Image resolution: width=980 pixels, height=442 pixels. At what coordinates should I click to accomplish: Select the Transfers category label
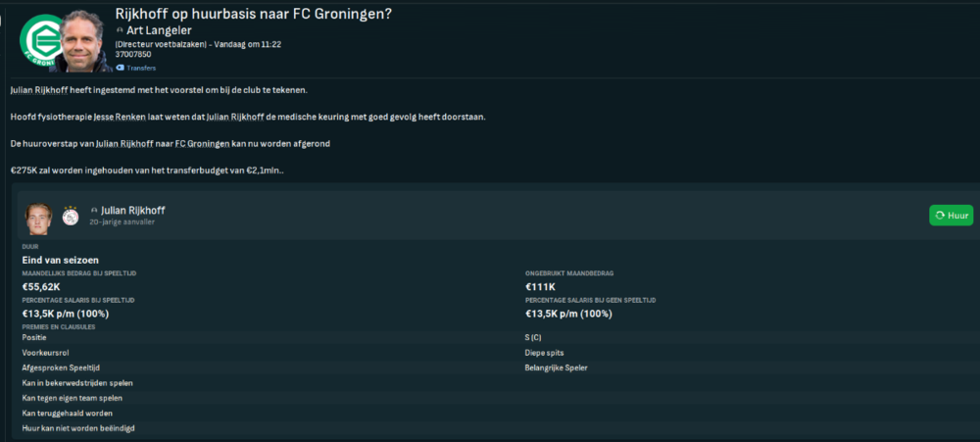pos(141,68)
